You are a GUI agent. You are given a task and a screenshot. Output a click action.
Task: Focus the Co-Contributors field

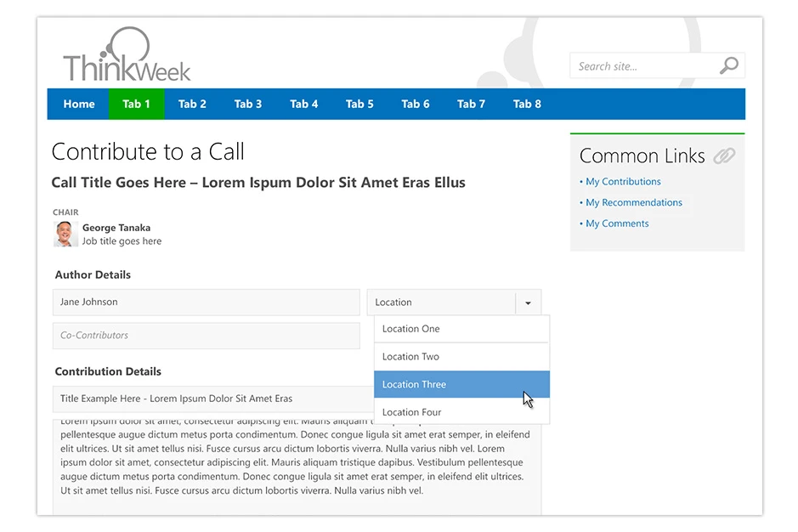click(206, 336)
